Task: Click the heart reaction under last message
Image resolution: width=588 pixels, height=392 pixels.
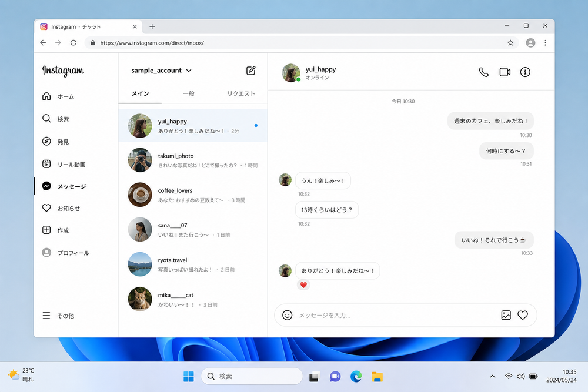Action: point(303,285)
